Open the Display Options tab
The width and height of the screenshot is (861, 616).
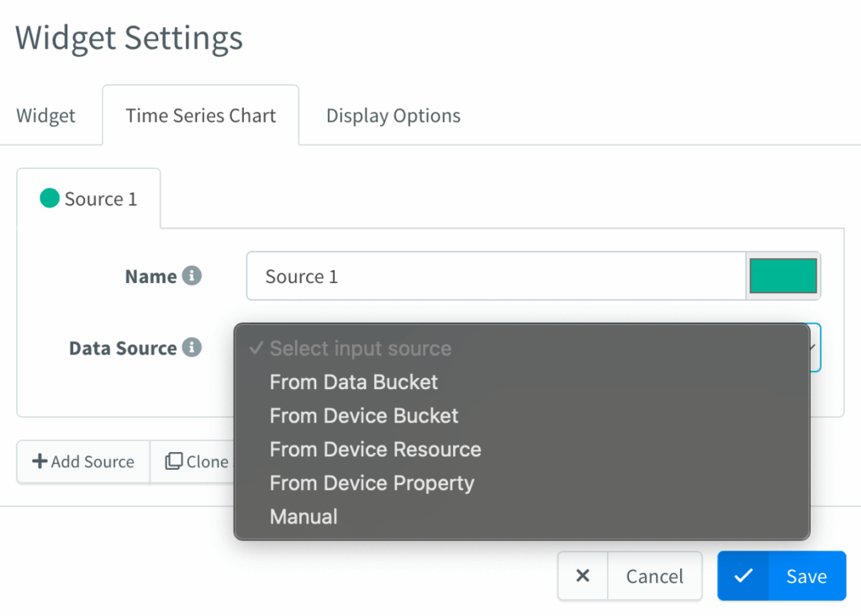(394, 115)
